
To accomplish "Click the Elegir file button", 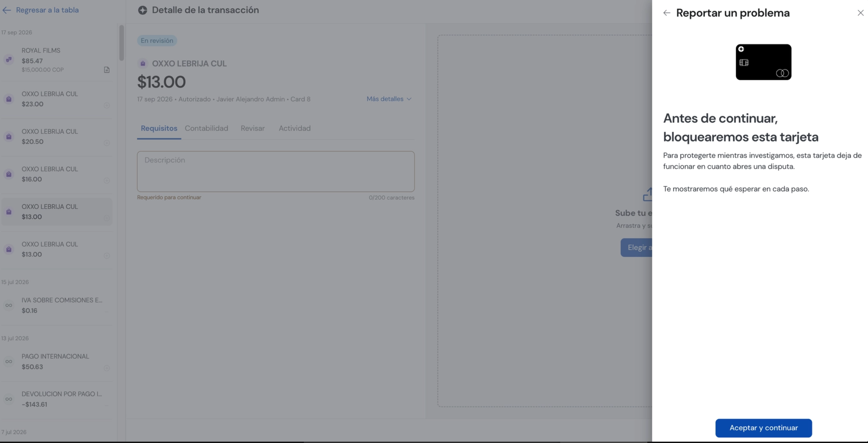I will (636, 247).
